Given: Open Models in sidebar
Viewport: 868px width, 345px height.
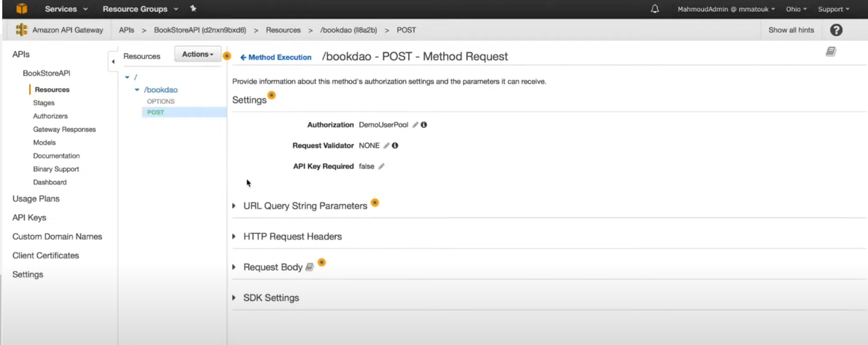Looking at the screenshot, I should [x=44, y=142].
